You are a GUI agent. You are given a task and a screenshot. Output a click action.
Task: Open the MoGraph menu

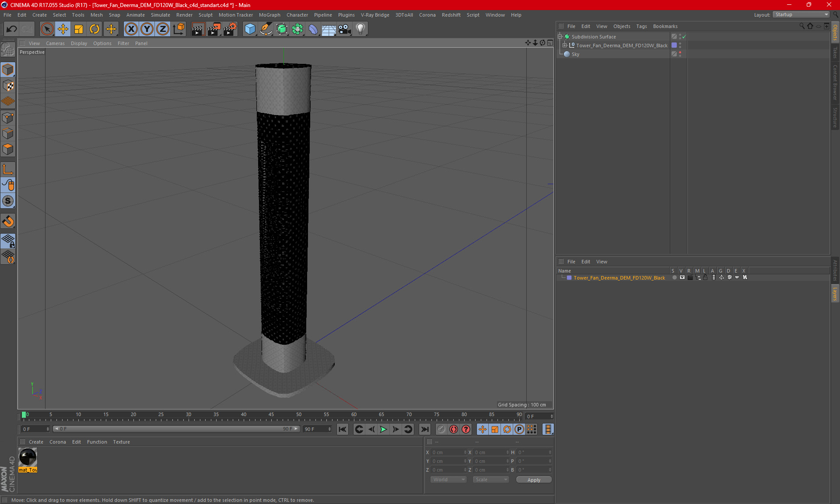269,15
